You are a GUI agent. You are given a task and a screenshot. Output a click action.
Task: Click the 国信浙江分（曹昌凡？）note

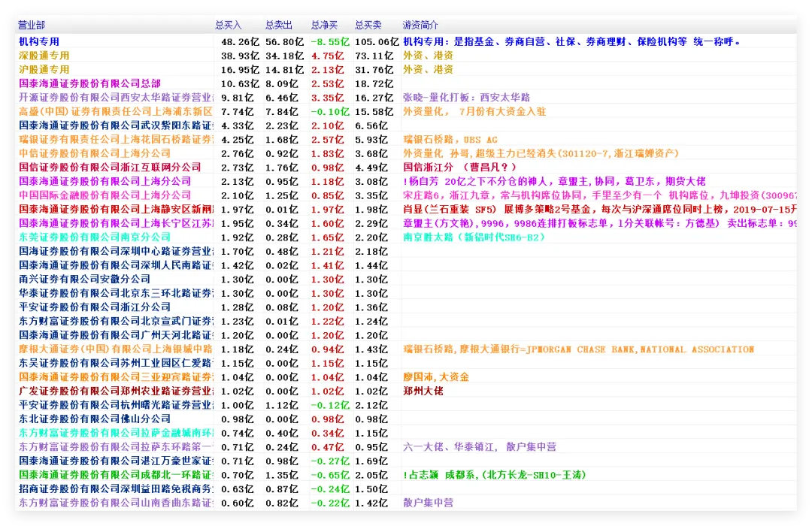460,168
